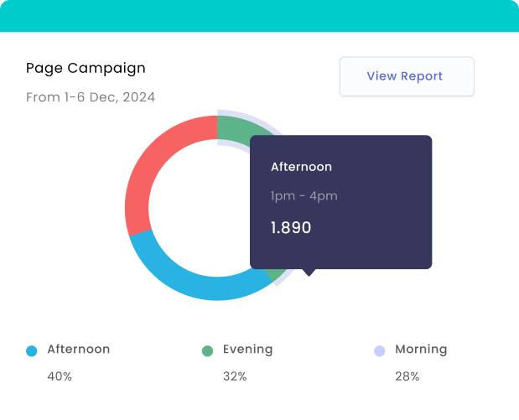Click the 32% value under Evening

(235, 376)
